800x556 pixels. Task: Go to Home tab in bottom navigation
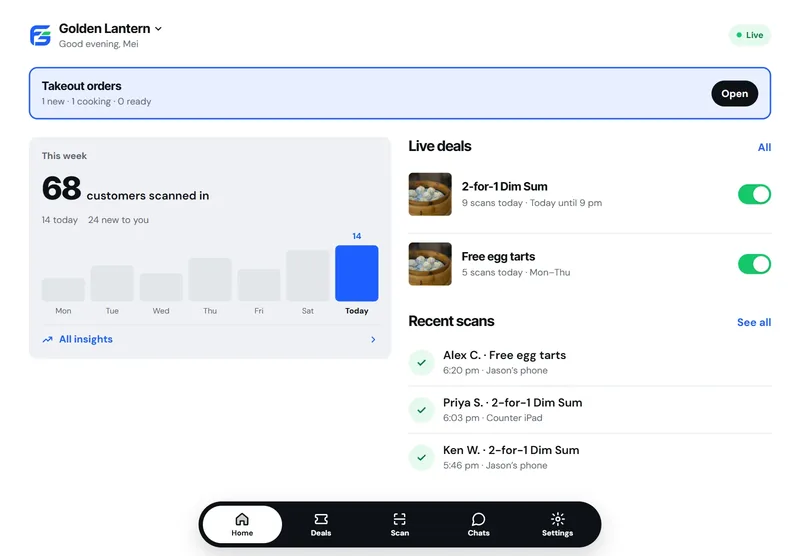pos(242,524)
